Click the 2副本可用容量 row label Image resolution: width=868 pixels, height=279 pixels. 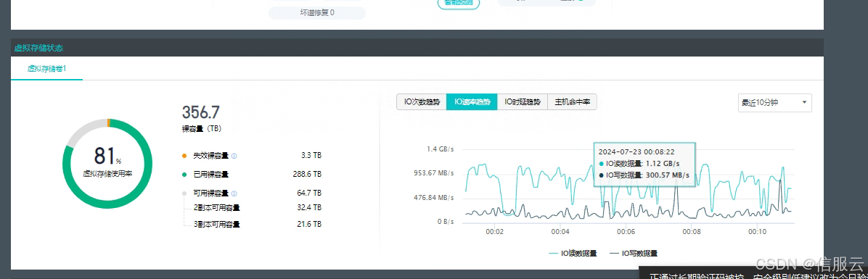(x=217, y=208)
